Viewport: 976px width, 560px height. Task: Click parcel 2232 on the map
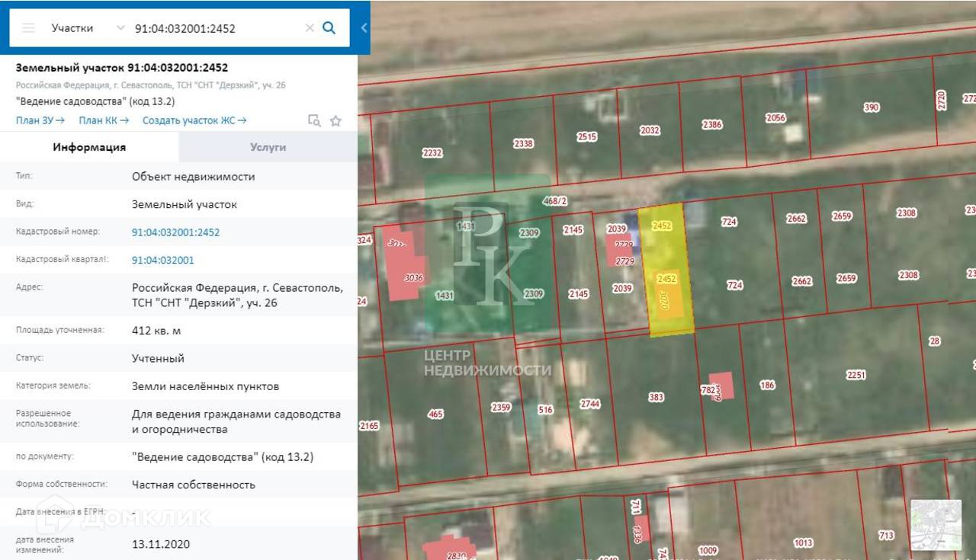pos(432,153)
